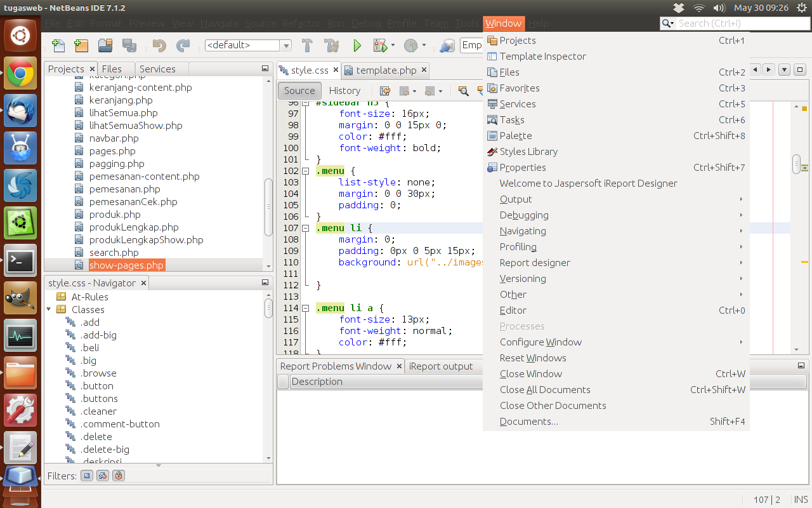
Task: Click the Save All toolbar icon
Action: tap(130, 45)
